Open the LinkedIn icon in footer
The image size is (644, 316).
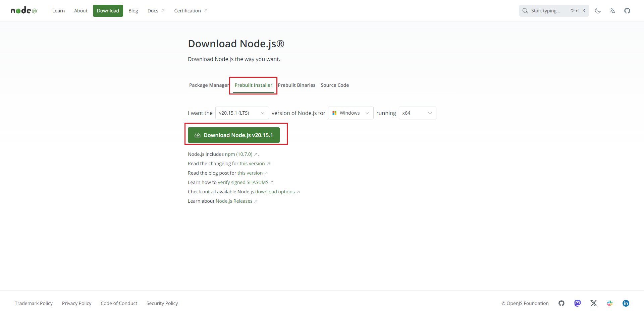(626, 303)
